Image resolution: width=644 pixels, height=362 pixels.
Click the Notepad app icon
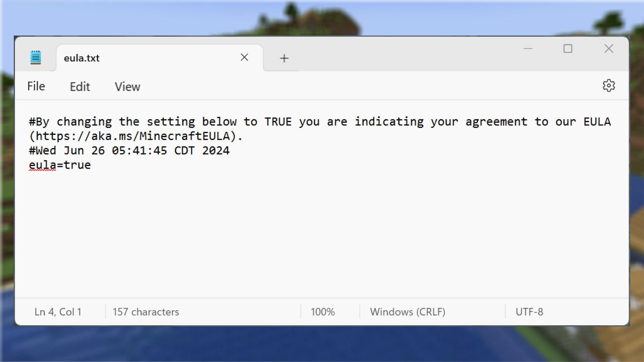35,57
